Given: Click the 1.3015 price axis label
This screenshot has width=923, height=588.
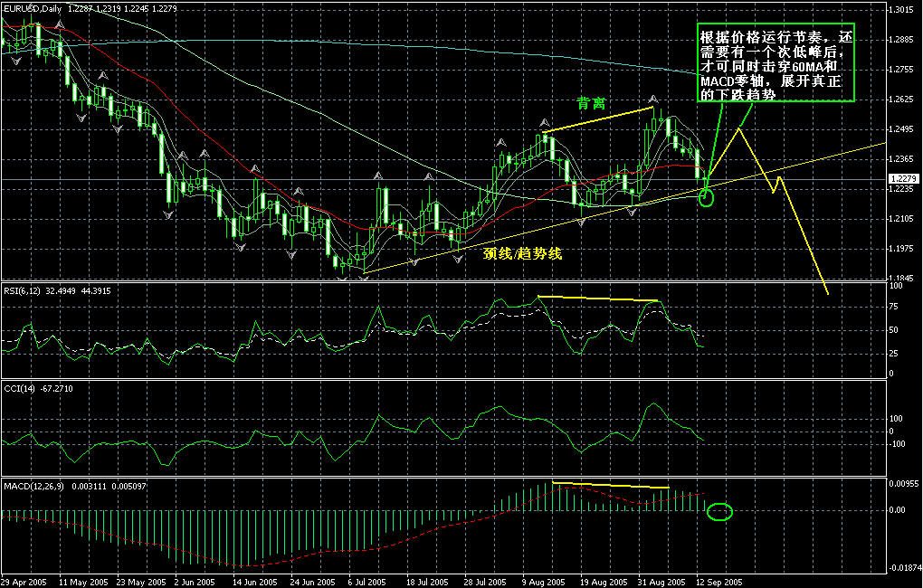Looking at the screenshot, I should coord(901,10).
